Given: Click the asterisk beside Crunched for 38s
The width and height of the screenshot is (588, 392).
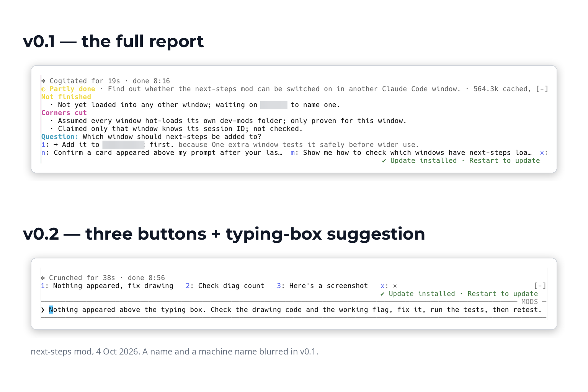Looking at the screenshot, I should click(43, 278).
